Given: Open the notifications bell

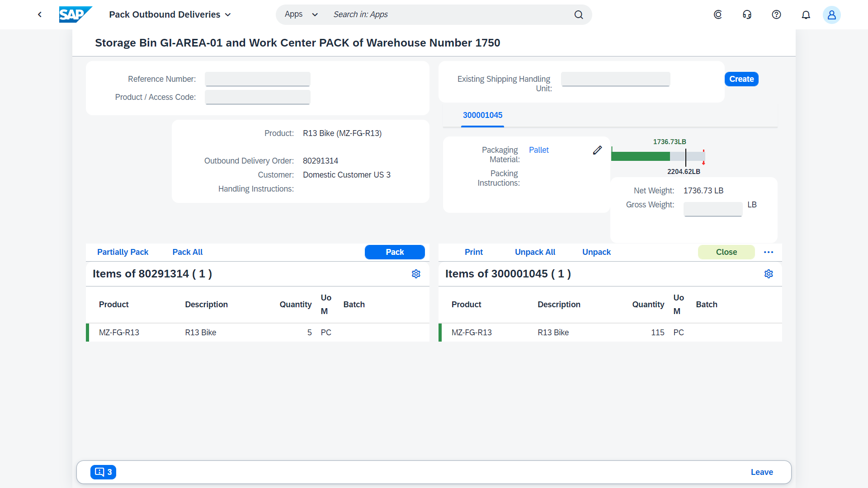Looking at the screenshot, I should click(806, 14).
